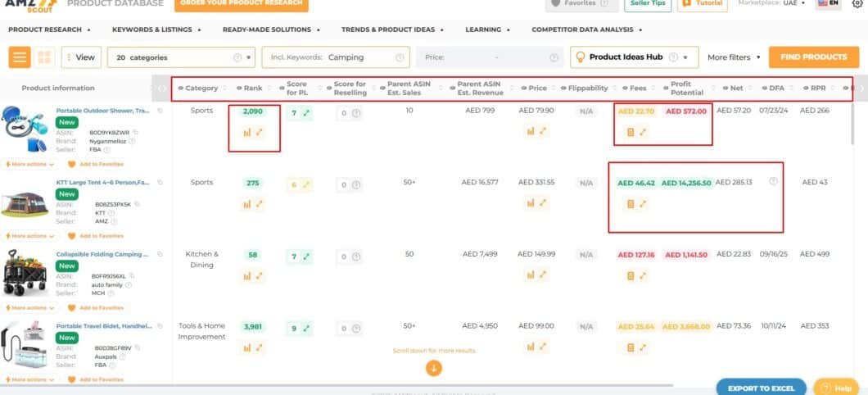868x395 pixels.
Task: Click the settings gear icon
Action: point(857,4)
